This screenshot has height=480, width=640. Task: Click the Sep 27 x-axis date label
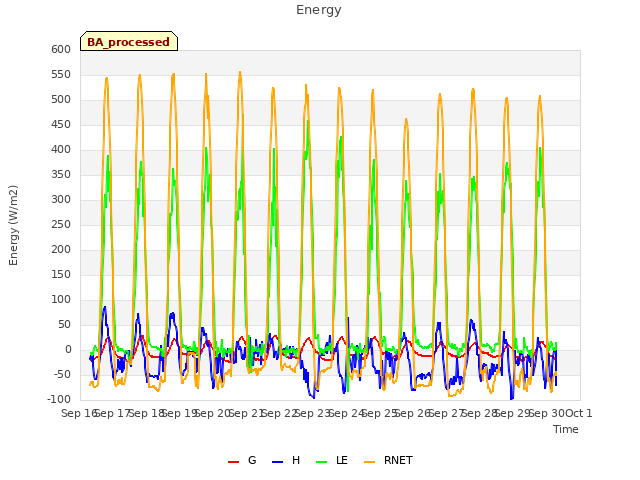point(446,413)
